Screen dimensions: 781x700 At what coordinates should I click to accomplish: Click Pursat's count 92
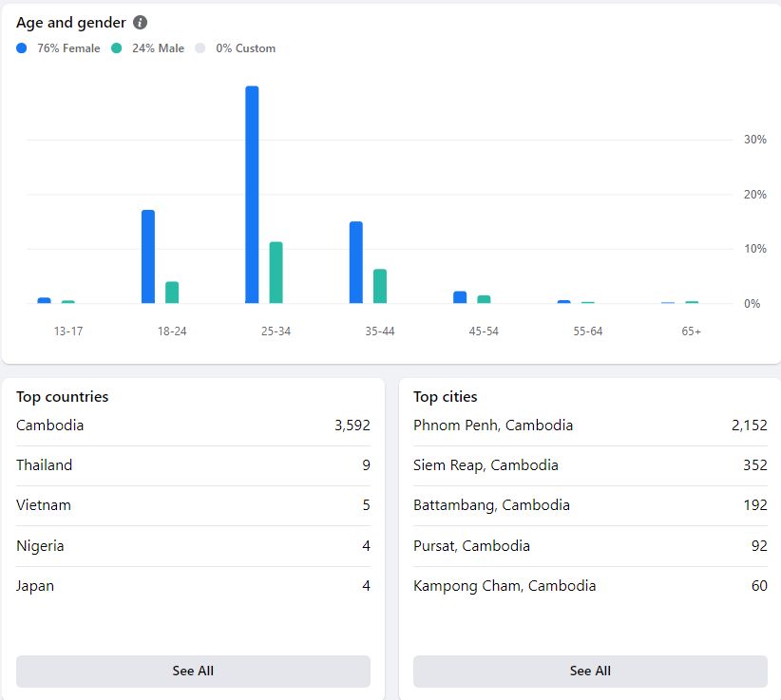pos(759,546)
